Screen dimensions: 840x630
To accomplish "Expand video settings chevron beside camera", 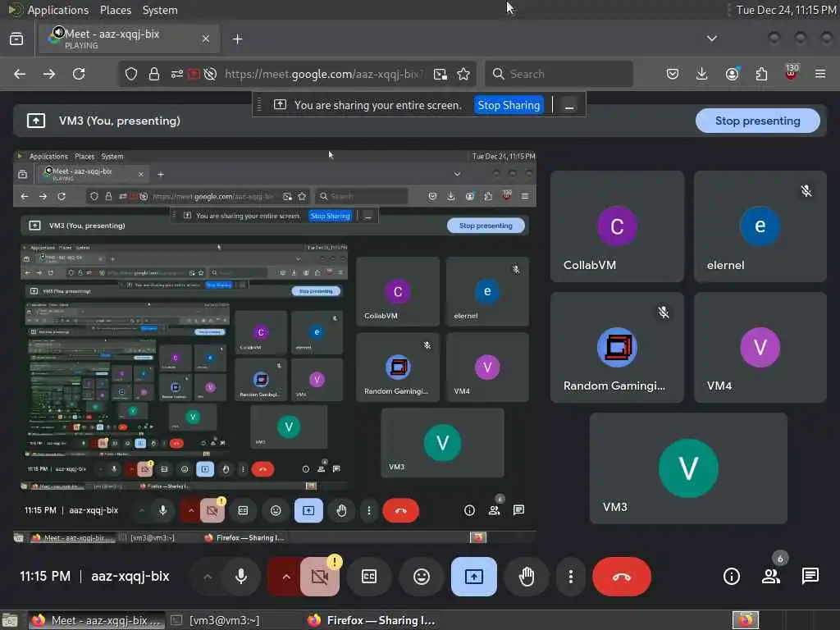I will [285, 577].
